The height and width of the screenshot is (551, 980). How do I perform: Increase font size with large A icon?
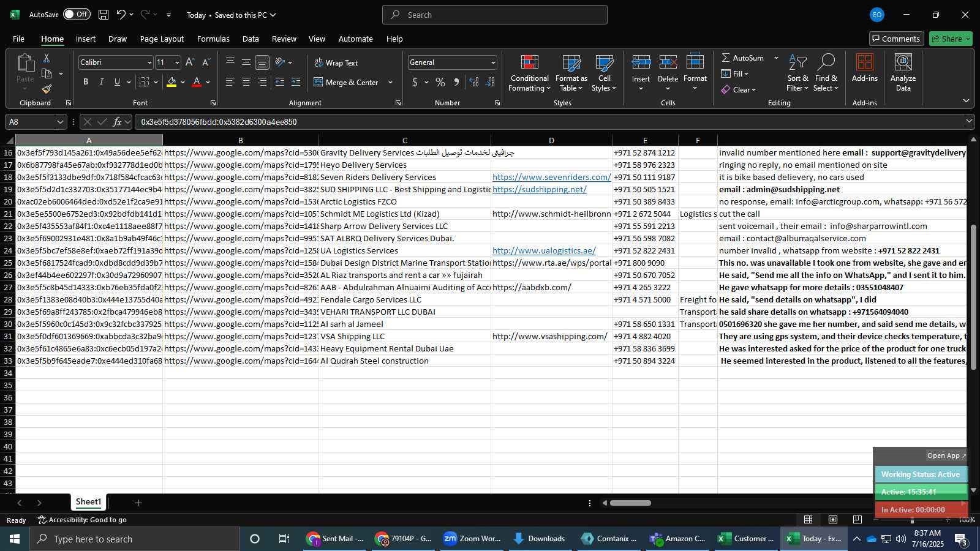190,62
